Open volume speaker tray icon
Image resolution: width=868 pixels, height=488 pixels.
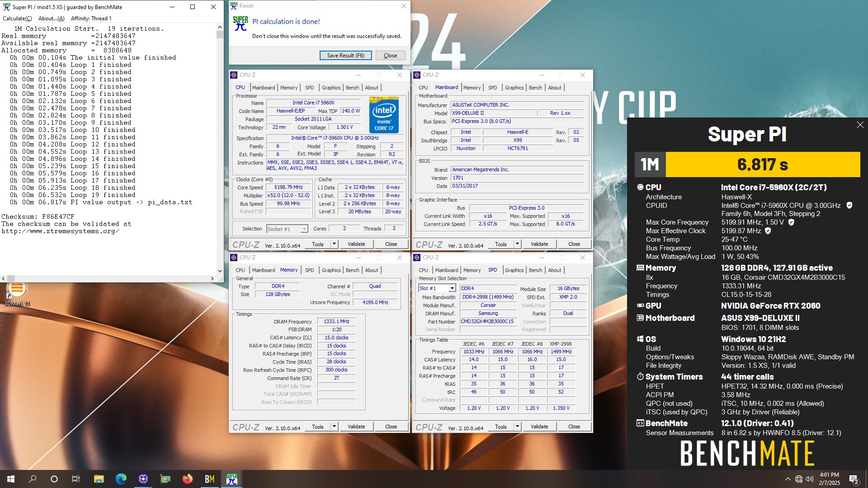coord(810,479)
